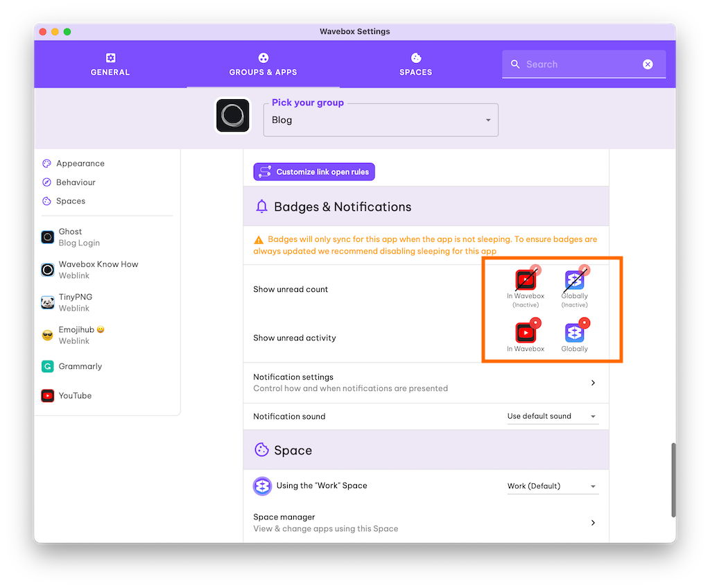Click the Space section cookie icon
This screenshot has width=710, height=588.
click(261, 450)
